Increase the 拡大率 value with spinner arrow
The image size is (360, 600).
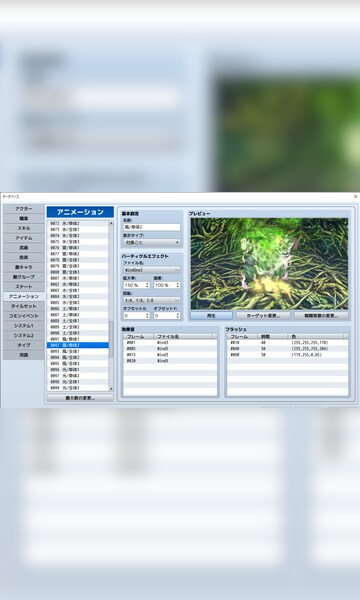click(x=147, y=284)
